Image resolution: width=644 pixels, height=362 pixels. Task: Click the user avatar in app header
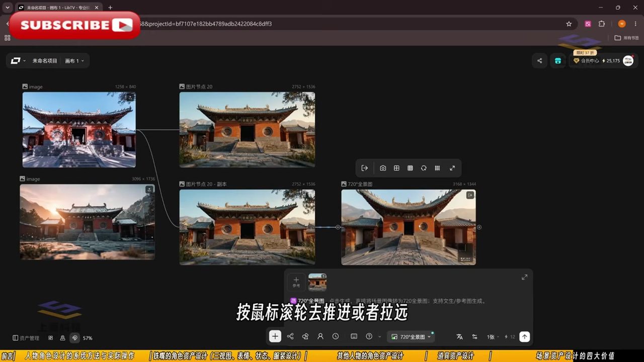click(x=628, y=61)
